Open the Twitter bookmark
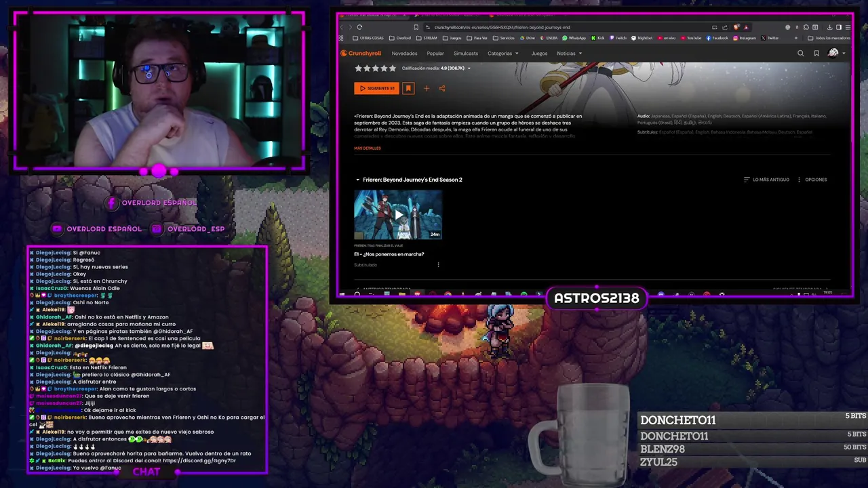The width and height of the screenshot is (868, 488). pyautogui.click(x=770, y=38)
